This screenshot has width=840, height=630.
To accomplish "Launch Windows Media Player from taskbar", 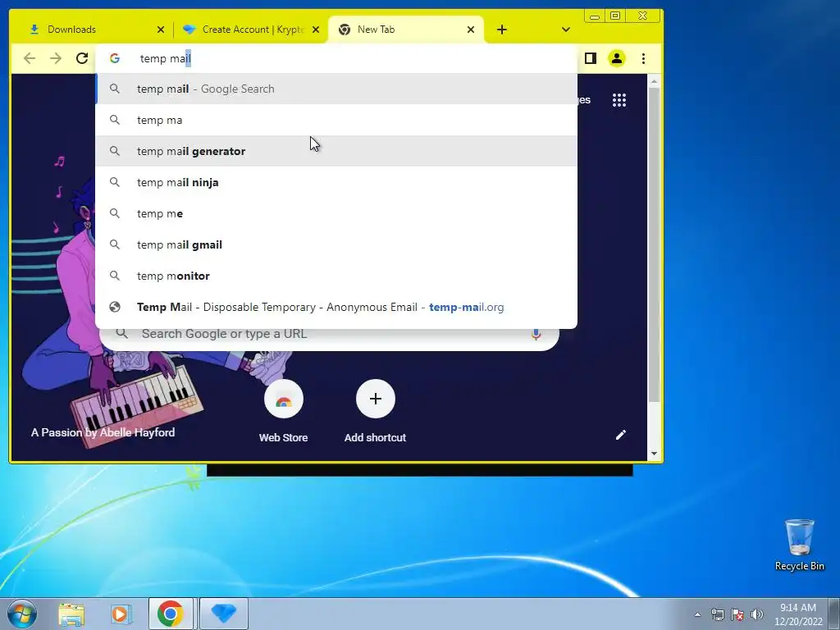I will (x=121, y=614).
